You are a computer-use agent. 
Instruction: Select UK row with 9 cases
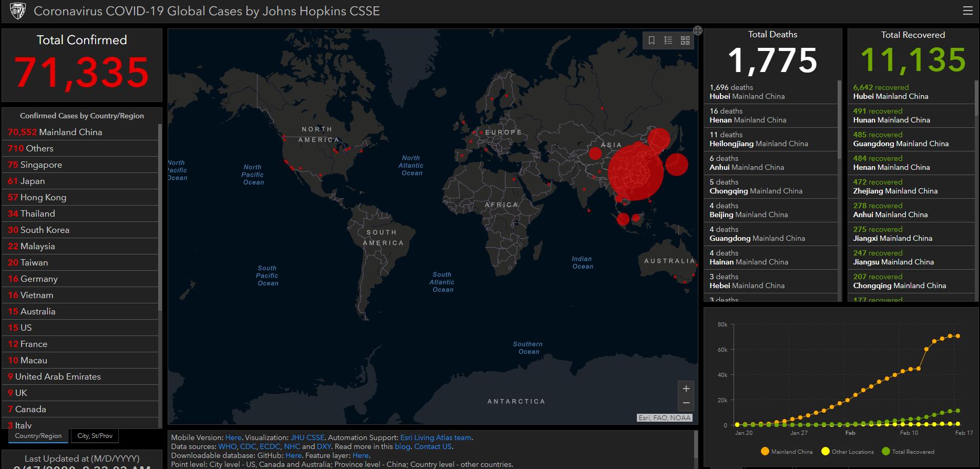pyautogui.click(x=80, y=393)
